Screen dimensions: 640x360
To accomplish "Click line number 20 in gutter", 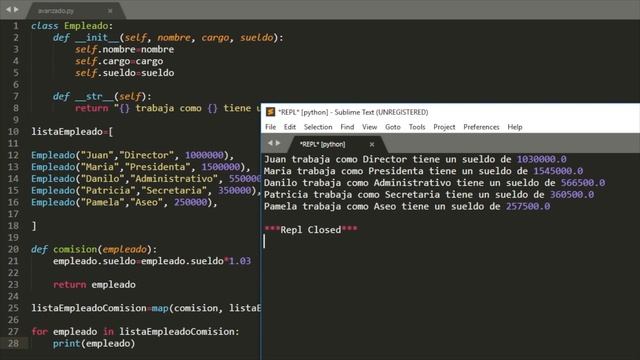I will click(x=13, y=249).
